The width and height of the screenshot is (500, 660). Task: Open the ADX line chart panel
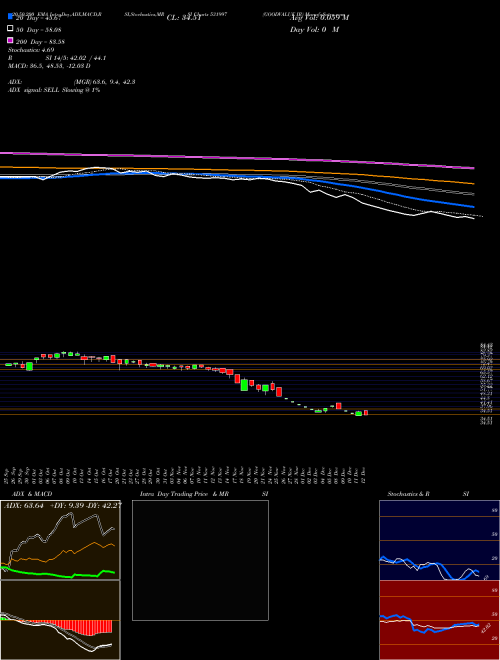point(60,540)
